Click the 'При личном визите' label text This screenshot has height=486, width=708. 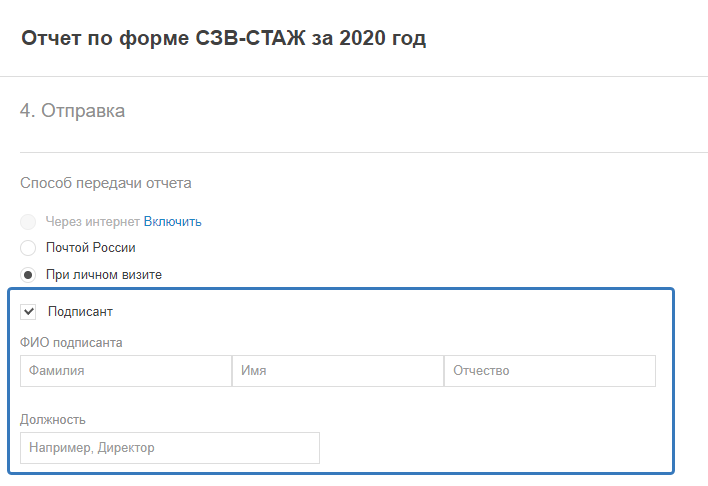(104, 274)
